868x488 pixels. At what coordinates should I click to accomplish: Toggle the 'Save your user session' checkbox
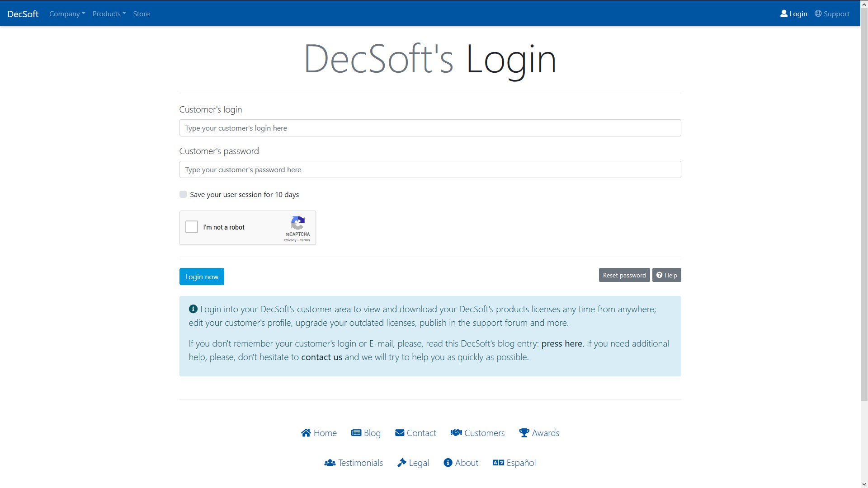pos(183,194)
